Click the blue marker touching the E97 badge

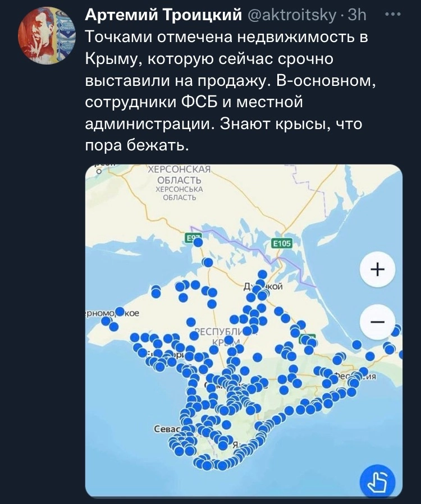[198, 244]
